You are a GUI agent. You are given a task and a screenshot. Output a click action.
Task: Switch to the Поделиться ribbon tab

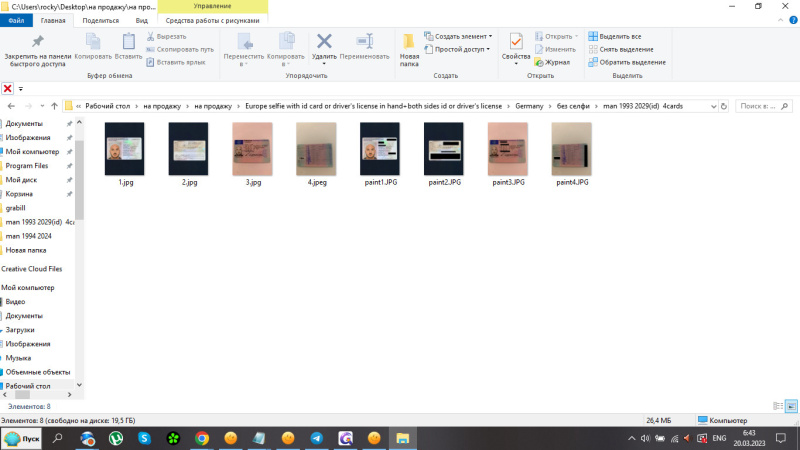pyautogui.click(x=100, y=20)
